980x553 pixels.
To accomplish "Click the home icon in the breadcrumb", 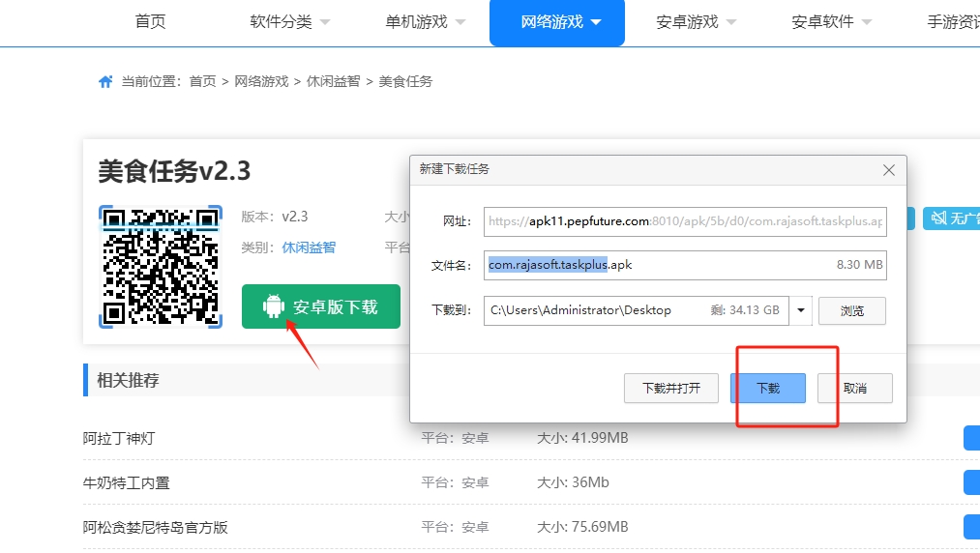I will tap(105, 82).
